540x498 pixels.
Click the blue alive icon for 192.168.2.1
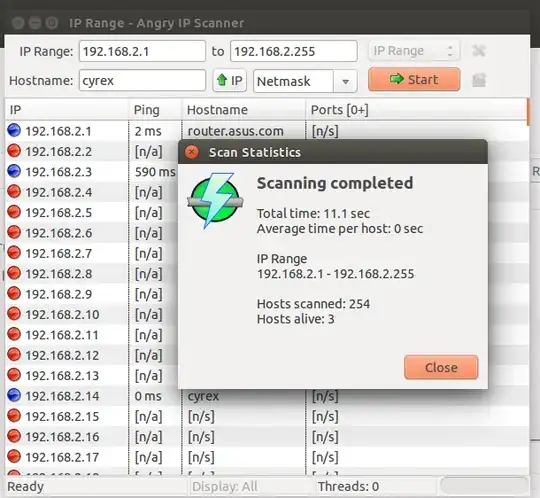(14, 131)
